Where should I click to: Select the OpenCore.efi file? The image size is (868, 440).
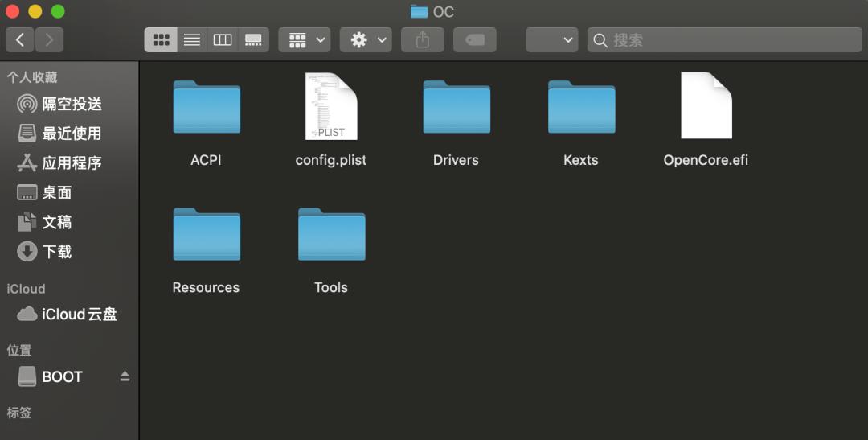pyautogui.click(x=706, y=107)
